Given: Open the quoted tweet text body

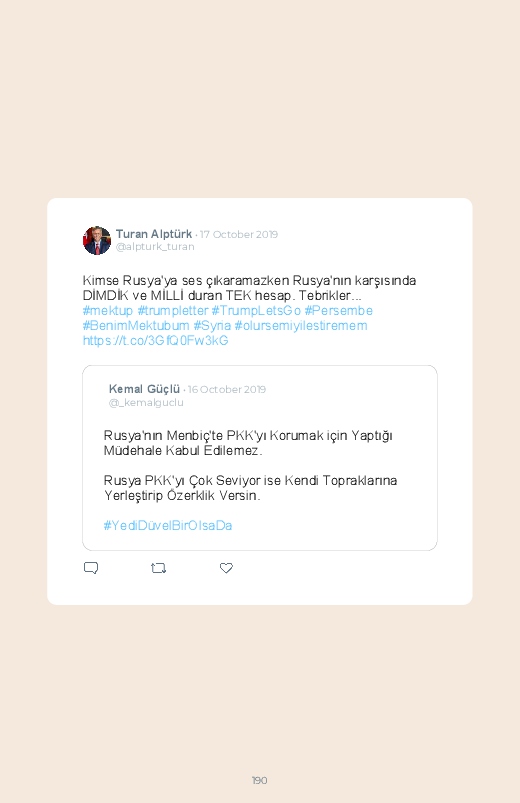Looking at the screenshot, I should click(x=250, y=466).
